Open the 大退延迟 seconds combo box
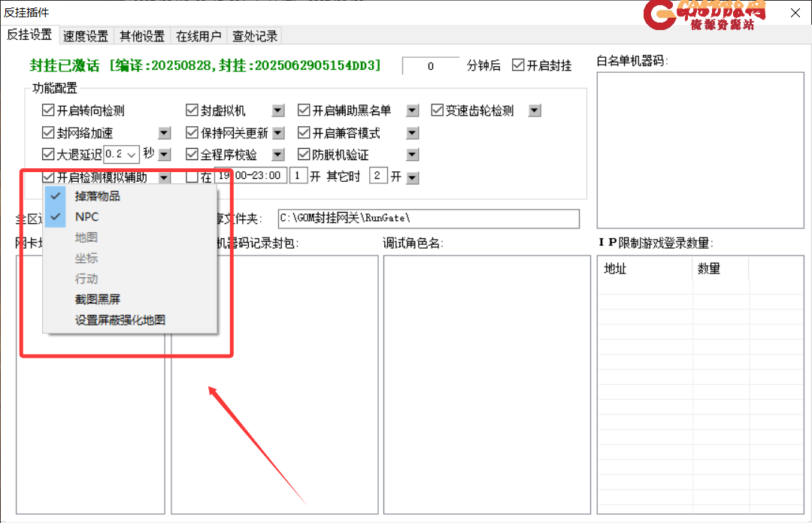The image size is (812, 523). point(121,155)
